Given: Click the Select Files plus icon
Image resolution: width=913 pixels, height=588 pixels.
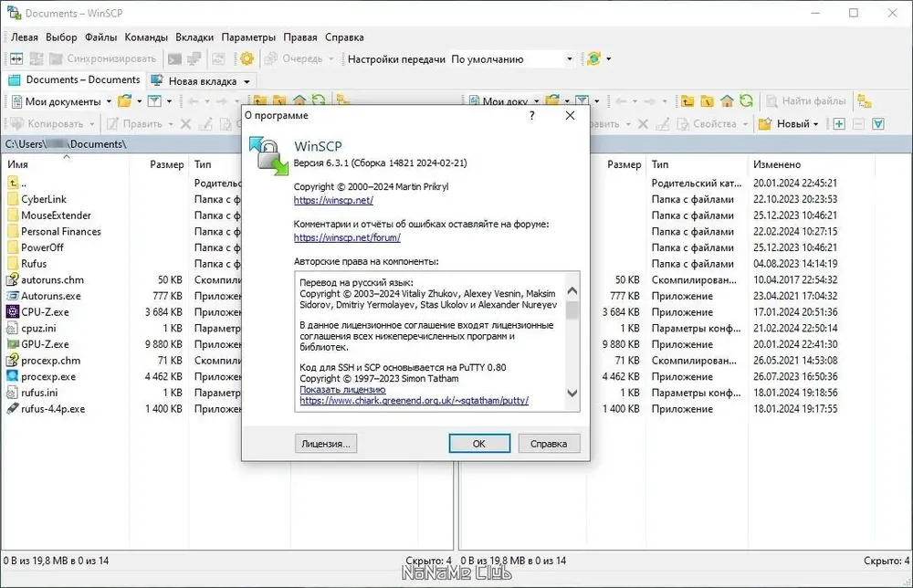Looking at the screenshot, I should point(839,123).
